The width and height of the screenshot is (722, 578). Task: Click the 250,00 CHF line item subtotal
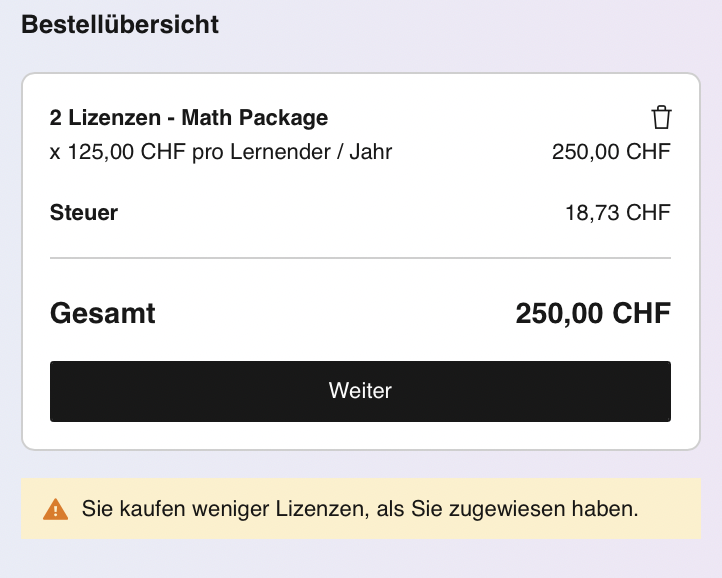coord(610,152)
